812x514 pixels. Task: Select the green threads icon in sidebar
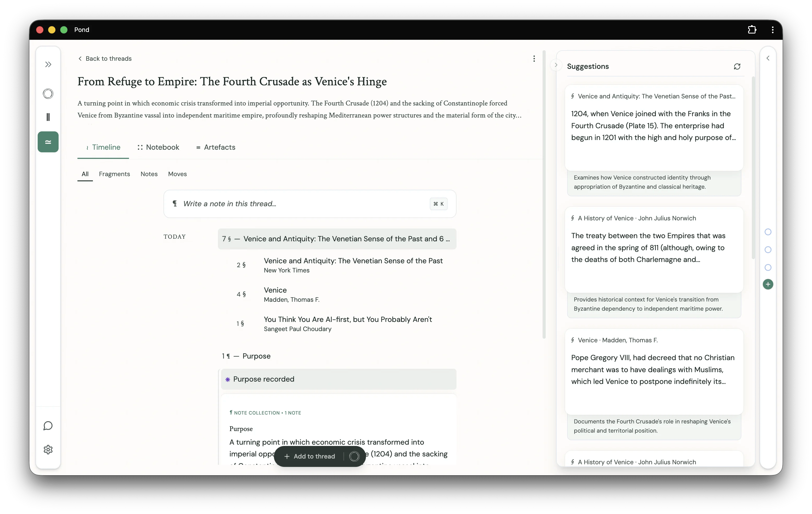pos(48,142)
